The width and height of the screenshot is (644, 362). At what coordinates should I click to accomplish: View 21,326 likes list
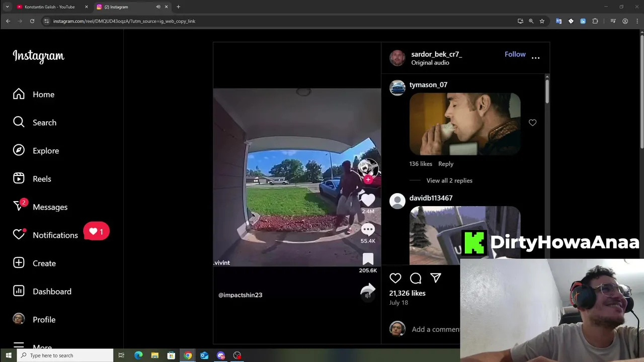point(407,293)
